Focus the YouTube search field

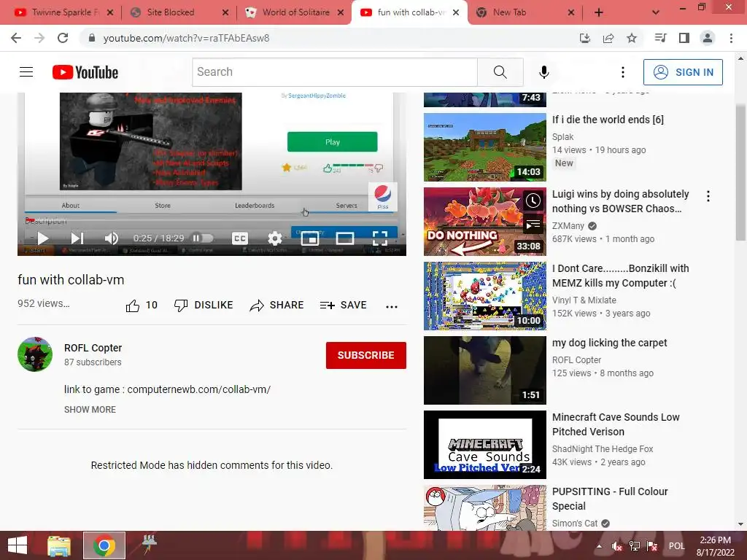(x=335, y=72)
